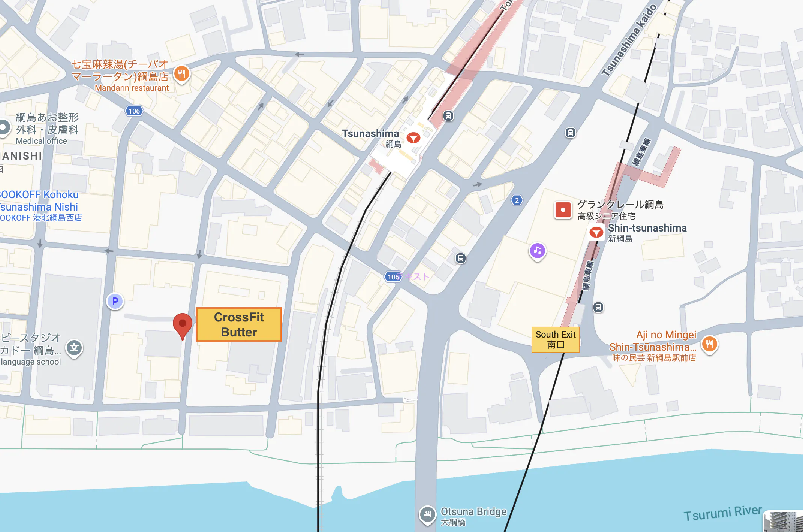
Task: Open the satellite view thumbnail in corner
Action: (x=784, y=521)
